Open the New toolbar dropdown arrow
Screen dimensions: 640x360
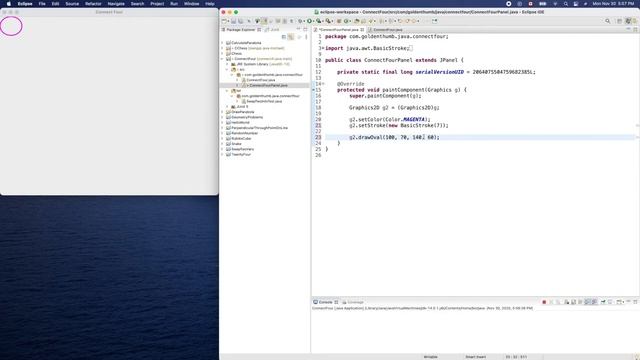click(x=228, y=21)
